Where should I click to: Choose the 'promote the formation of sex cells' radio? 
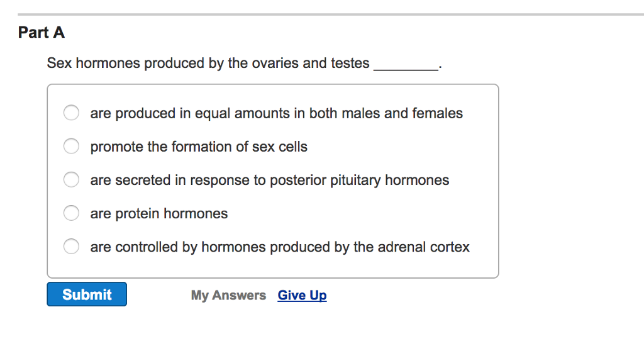click(71, 147)
